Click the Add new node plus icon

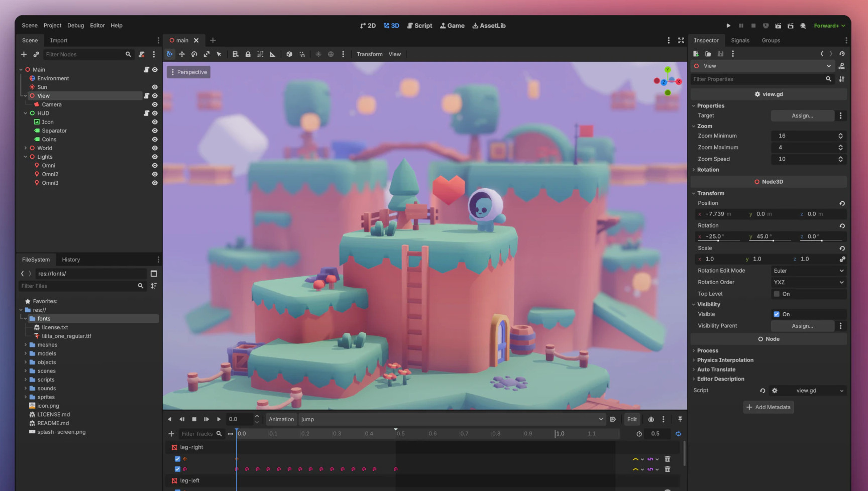coord(24,54)
